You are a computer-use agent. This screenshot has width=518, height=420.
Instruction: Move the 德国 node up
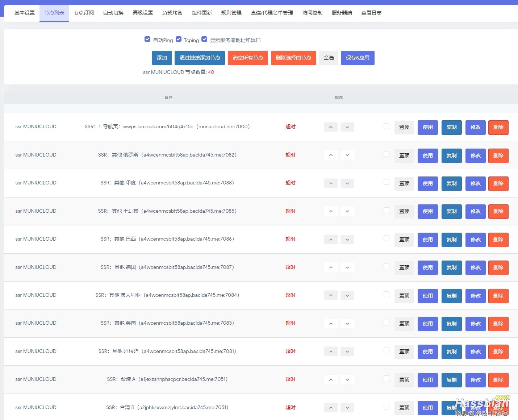click(331, 267)
